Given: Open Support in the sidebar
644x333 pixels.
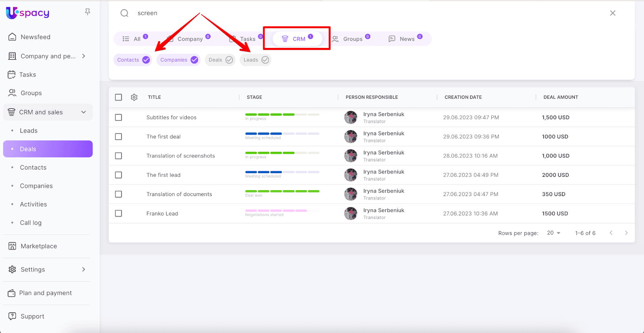Looking at the screenshot, I should (x=32, y=316).
